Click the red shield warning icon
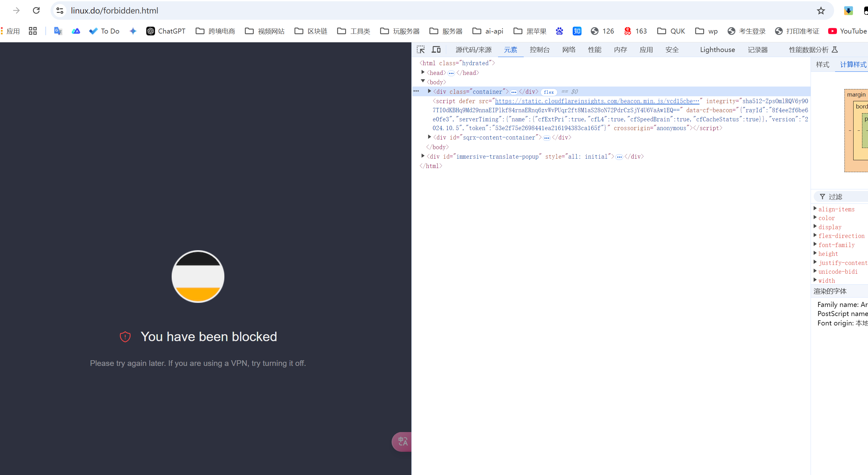868x475 pixels. coord(125,336)
